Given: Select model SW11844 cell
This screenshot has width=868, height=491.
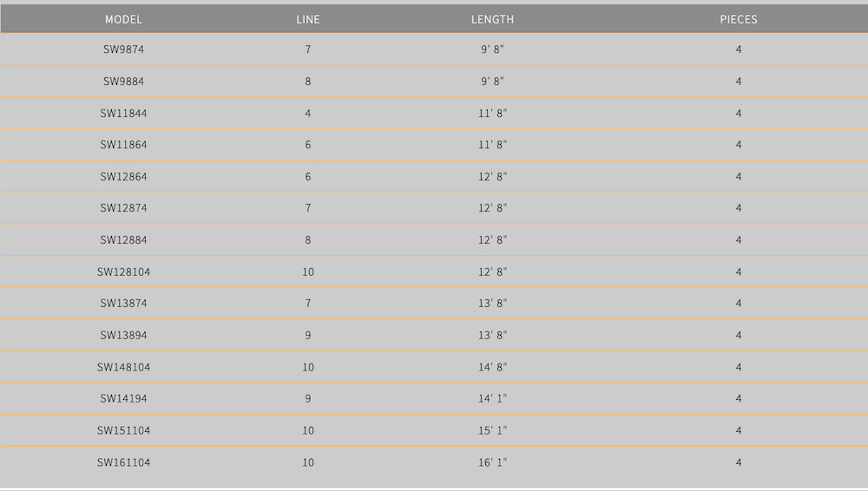Looking at the screenshot, I should point(123,114).
